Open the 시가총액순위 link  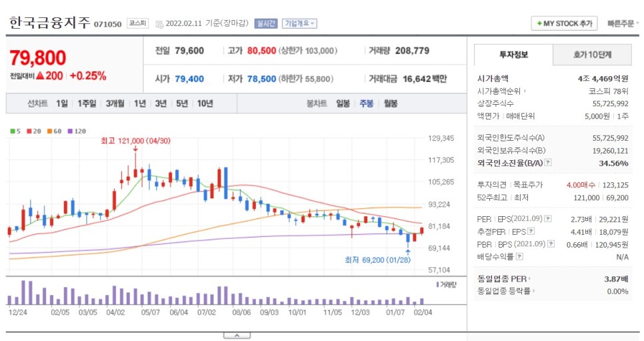(501, 91)
